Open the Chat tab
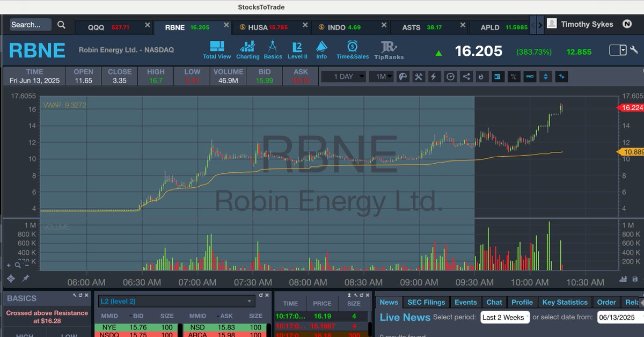The image size is (644, 337). click(494, 302)
